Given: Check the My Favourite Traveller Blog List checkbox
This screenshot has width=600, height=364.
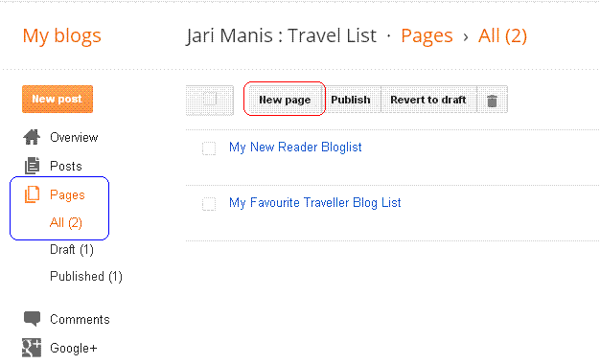Looking at the screenshot, I should tap(209, 204).
